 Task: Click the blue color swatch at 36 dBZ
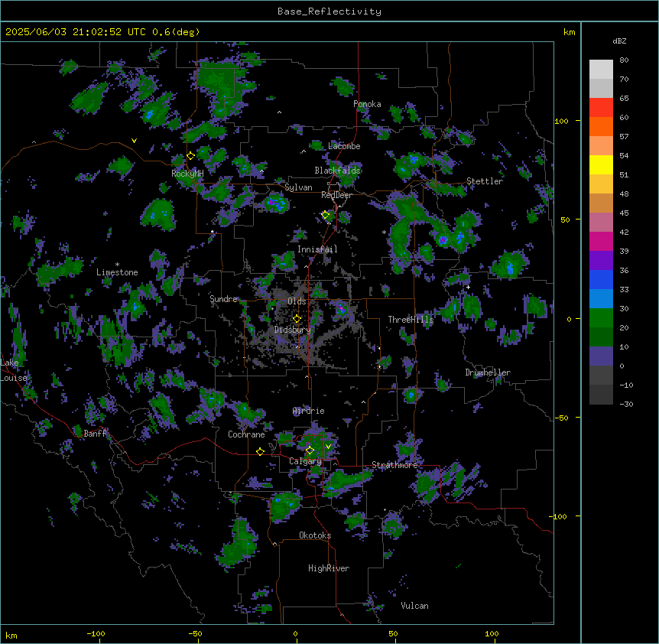(601, 279)
